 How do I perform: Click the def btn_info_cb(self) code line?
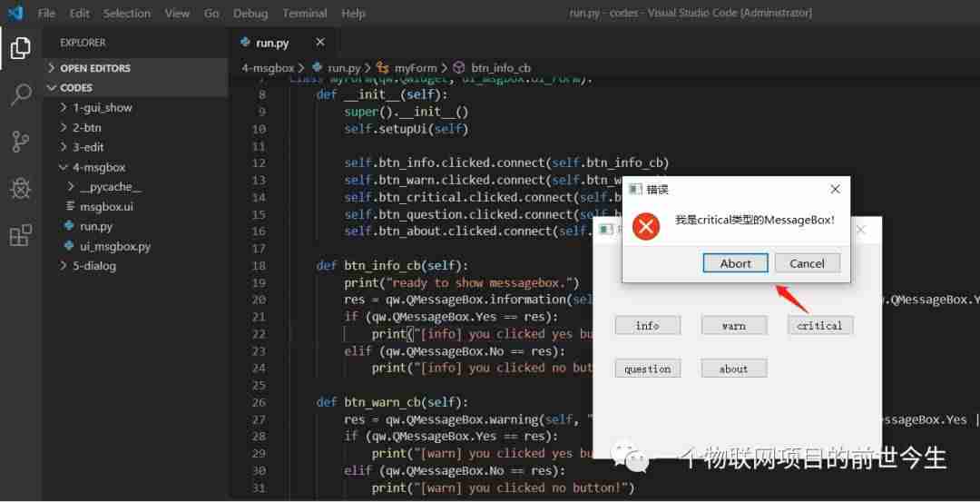[392, 265]
